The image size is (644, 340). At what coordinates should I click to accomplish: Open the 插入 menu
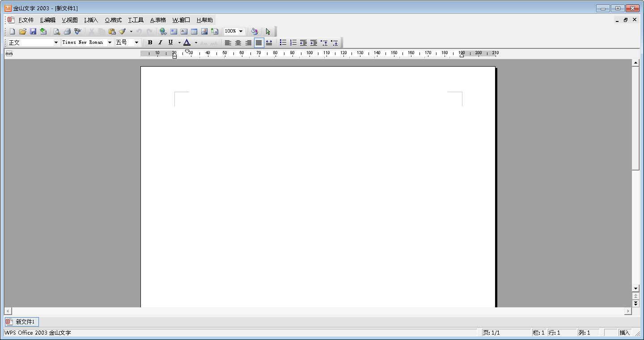91,20
